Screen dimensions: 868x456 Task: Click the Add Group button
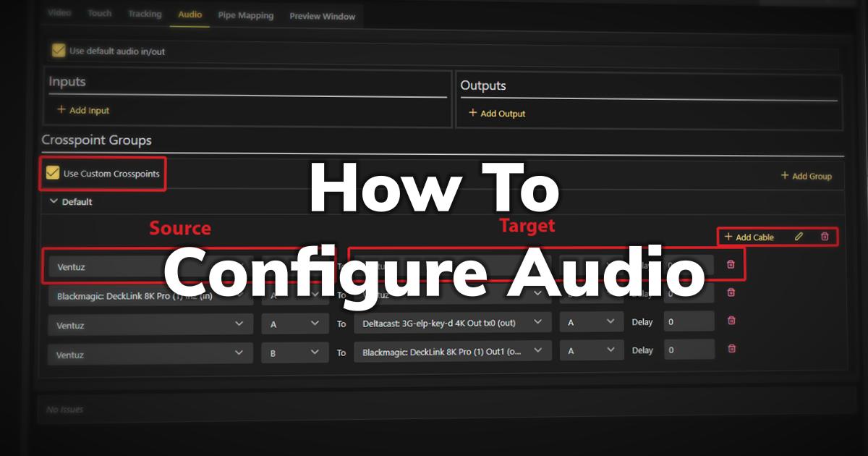[x=806, y=176]
